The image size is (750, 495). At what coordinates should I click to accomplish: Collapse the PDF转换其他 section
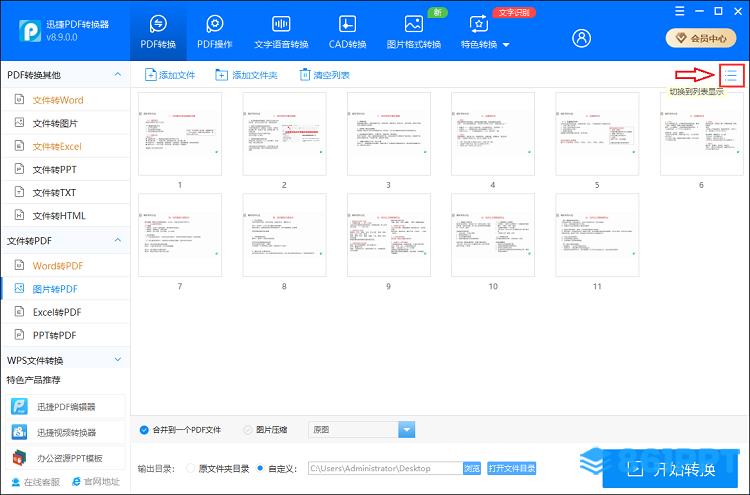118,74
